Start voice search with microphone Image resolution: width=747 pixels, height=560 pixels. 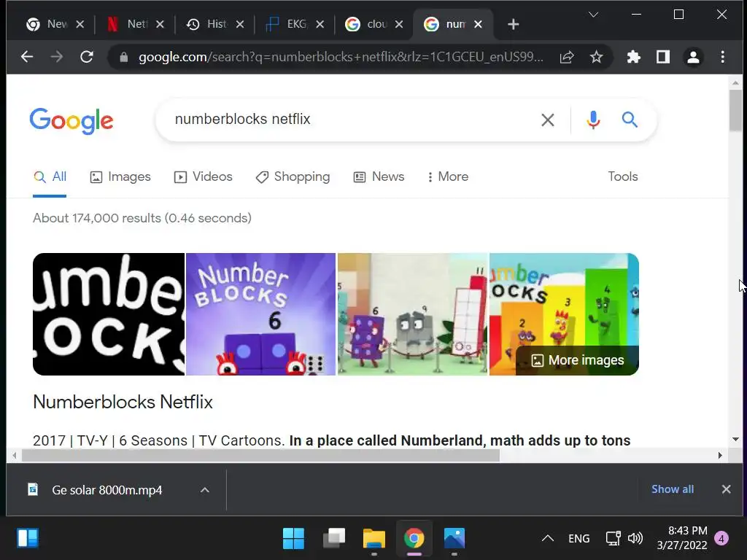click(593, 120)
